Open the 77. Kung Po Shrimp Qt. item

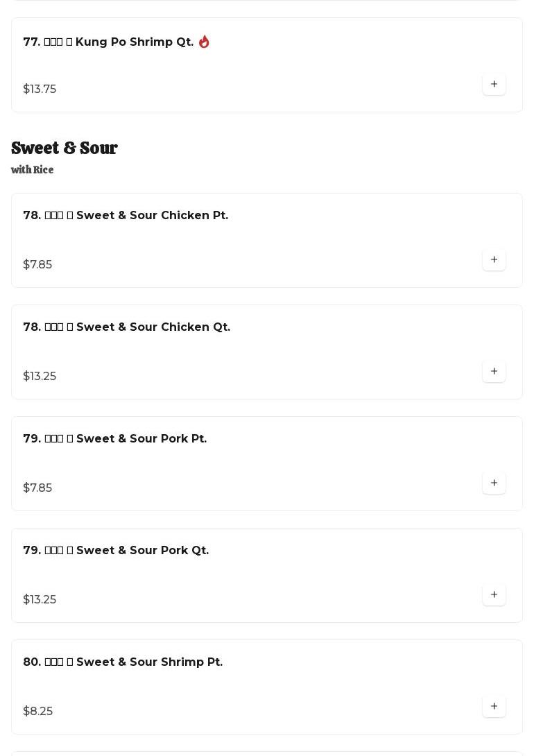point(108,42)
